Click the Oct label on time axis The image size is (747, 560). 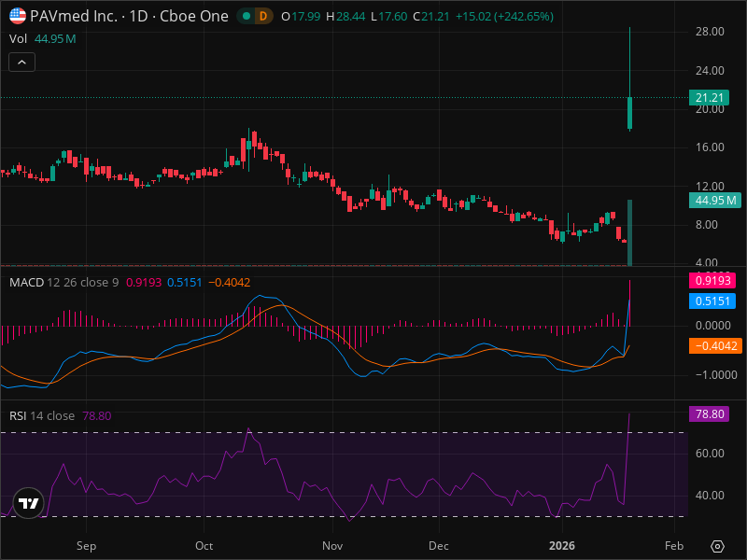[204, 546]
